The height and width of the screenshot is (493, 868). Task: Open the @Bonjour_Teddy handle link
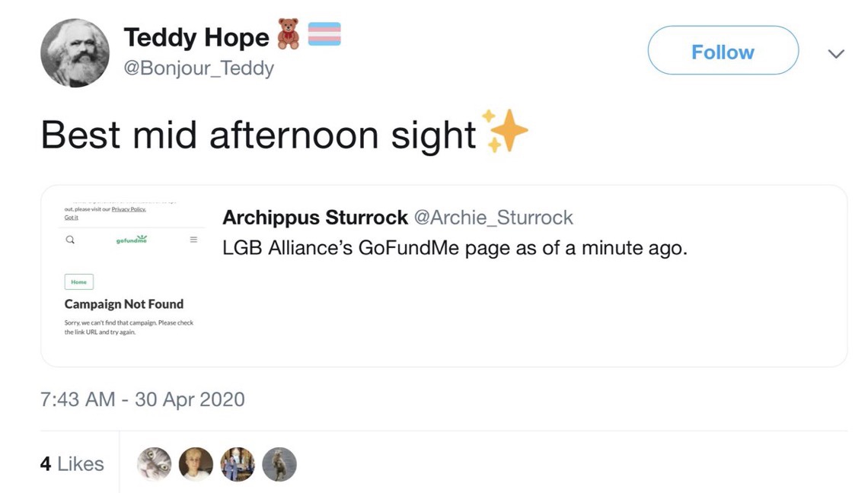[198, 68]
